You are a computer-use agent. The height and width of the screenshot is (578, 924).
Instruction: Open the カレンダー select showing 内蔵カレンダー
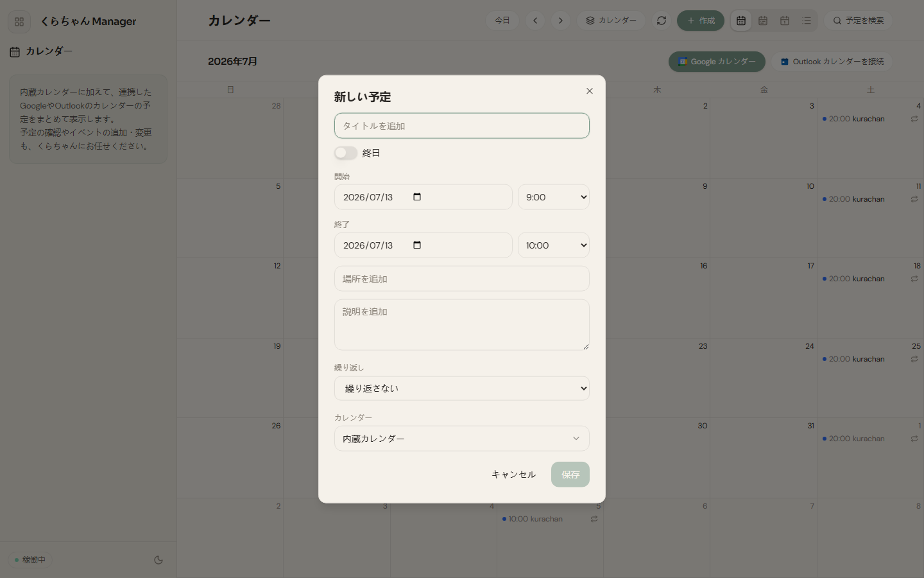[462, 439]
